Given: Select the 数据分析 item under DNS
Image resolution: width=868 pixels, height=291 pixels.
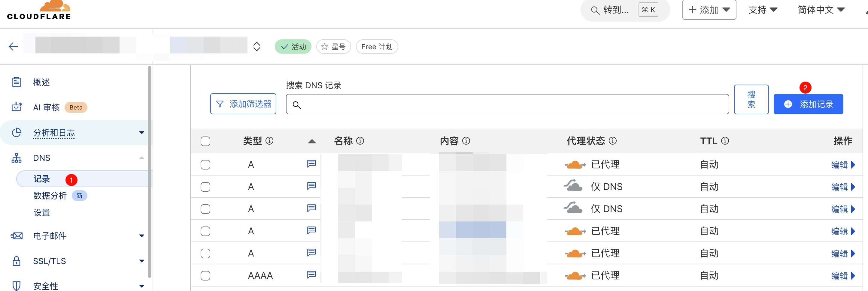Looking at the screenshot, I should click(50, 196).
